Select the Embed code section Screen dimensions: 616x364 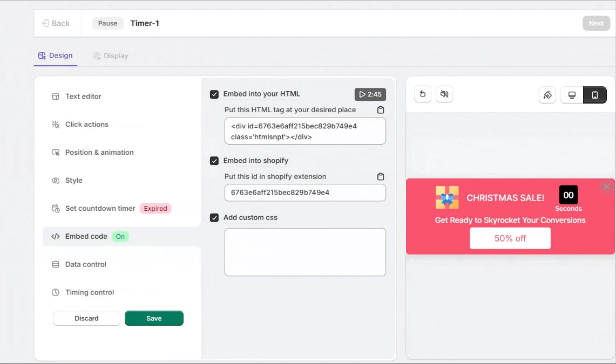(x=121, y=237)
